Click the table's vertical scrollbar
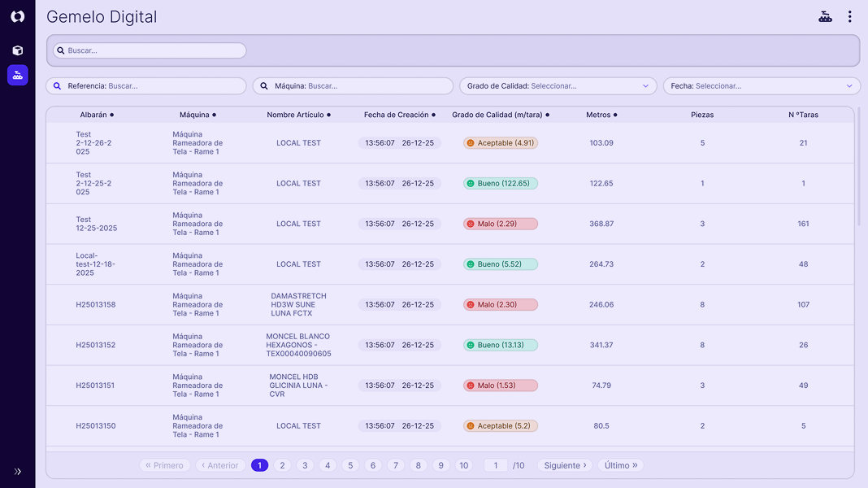This screenshot has width=868, height=488. click(858, 167)
